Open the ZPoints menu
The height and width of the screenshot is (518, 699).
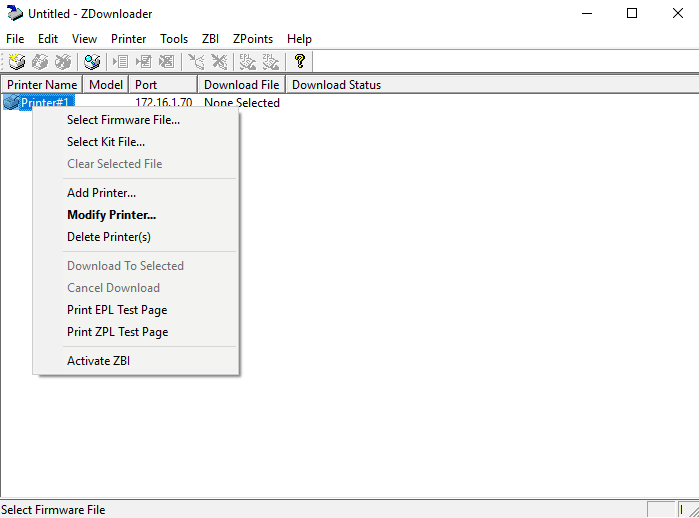[252, 38]
